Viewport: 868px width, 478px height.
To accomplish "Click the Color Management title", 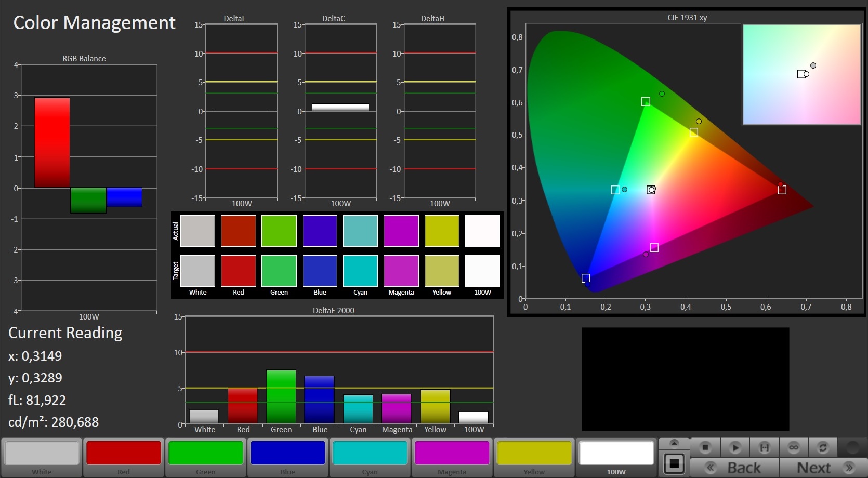I will coord(94,23).
